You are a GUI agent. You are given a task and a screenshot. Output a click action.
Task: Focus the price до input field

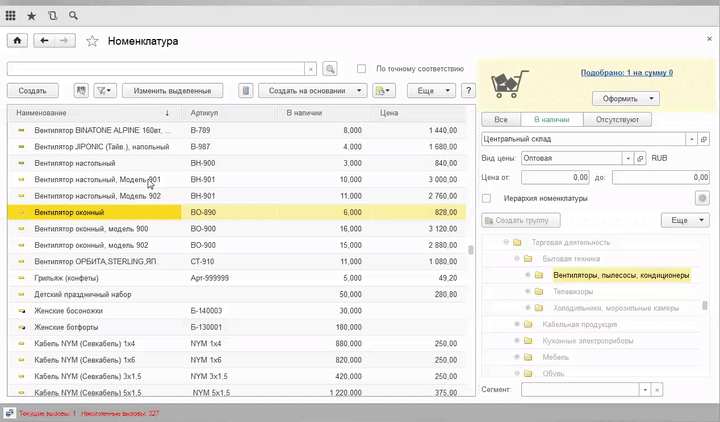660,177
